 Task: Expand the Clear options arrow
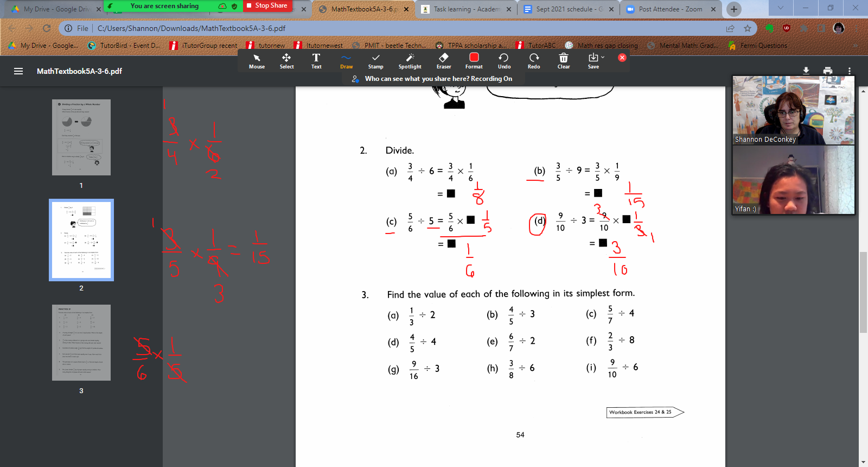(x=603, y=57)
